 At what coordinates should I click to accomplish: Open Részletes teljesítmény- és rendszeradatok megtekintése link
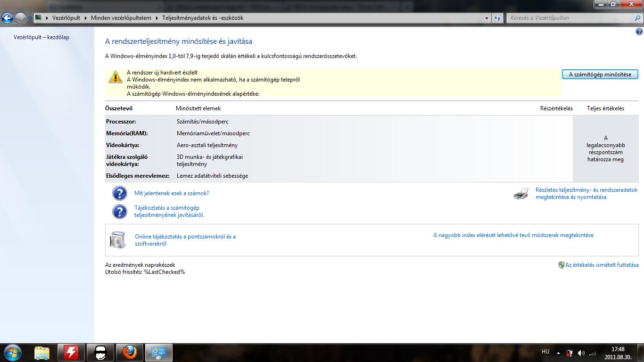pyautogui.click(x=586, y=194)
